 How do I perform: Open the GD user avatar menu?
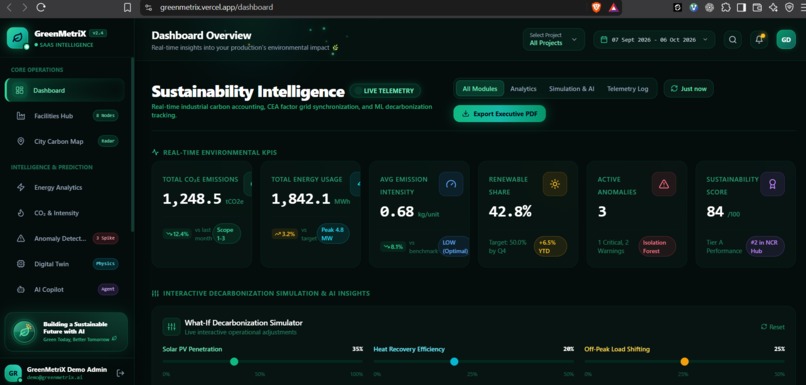tap(786, 40)
